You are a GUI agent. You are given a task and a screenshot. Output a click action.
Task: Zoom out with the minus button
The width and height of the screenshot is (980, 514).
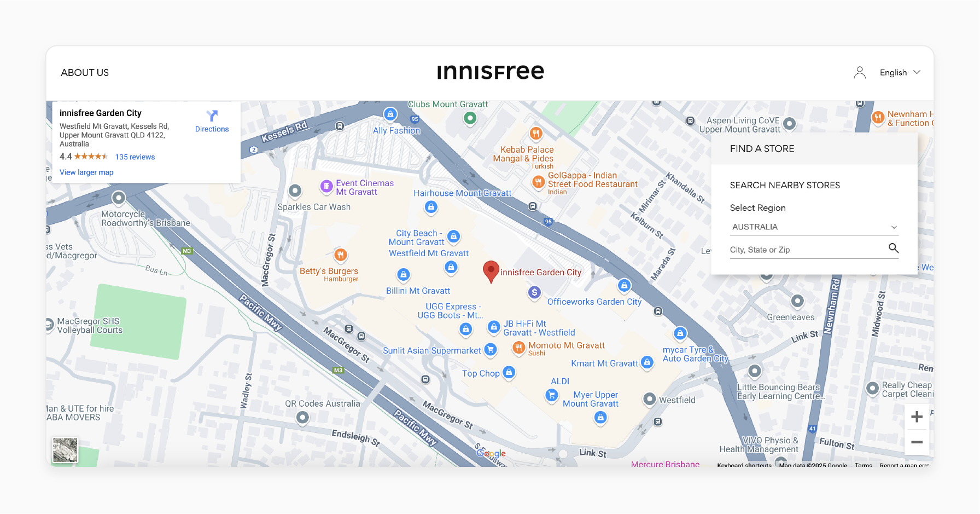[917, 442]
